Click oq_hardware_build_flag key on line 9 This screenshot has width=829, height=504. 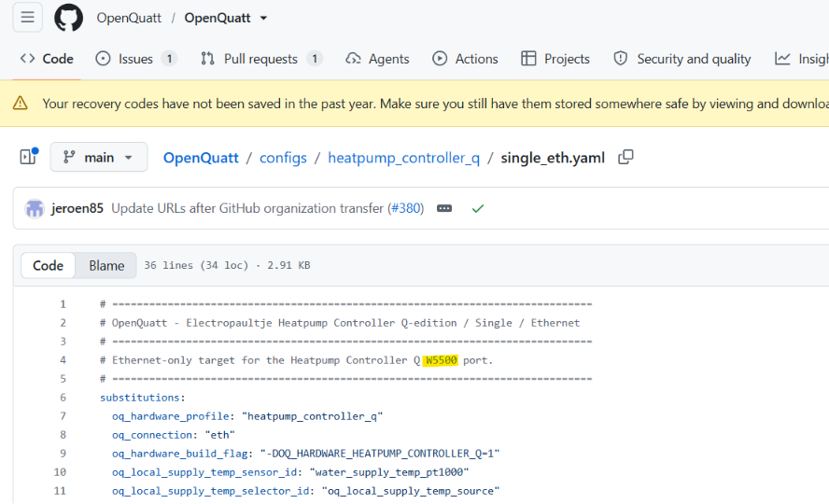pyautogui.click(x=180, y=454)
